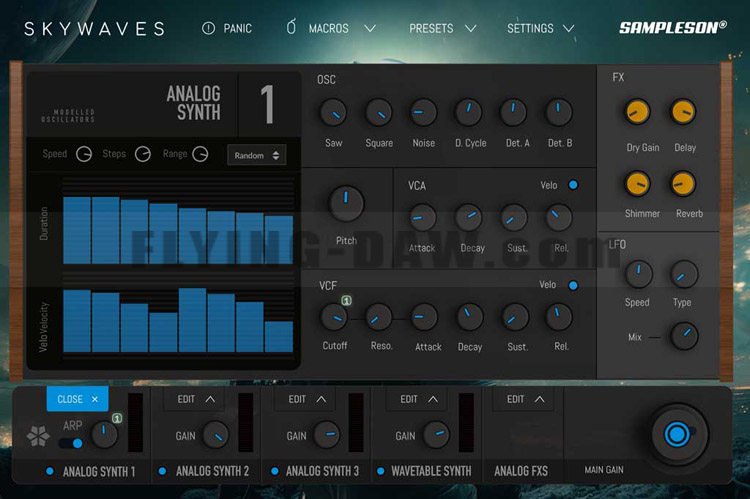
Task: Click the LFO Speed knob
Action: click(639, 274)
